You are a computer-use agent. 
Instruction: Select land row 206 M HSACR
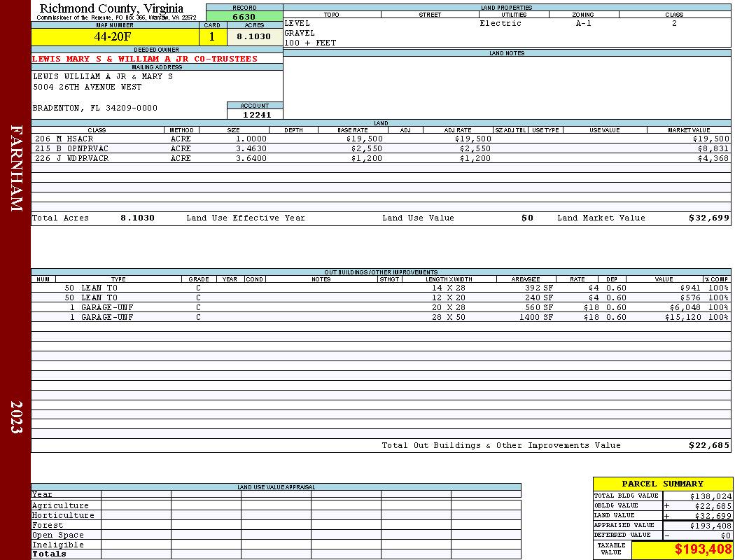pos(381,139)
